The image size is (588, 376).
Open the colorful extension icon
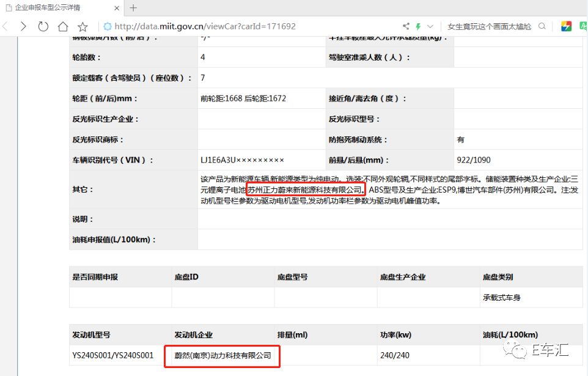tap(566, 26)
